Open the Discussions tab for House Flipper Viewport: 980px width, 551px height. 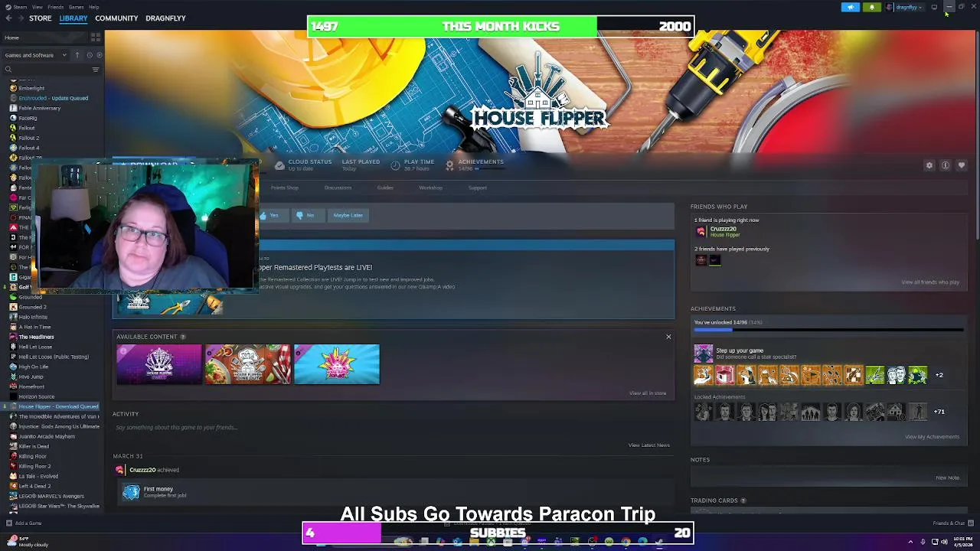(338, 187)
